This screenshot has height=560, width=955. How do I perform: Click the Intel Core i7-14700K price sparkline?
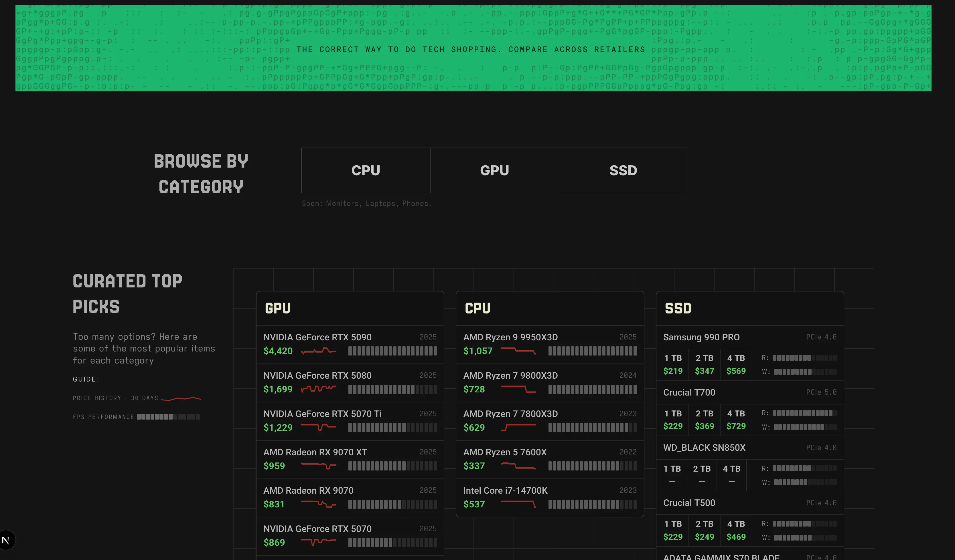[518, 504]
